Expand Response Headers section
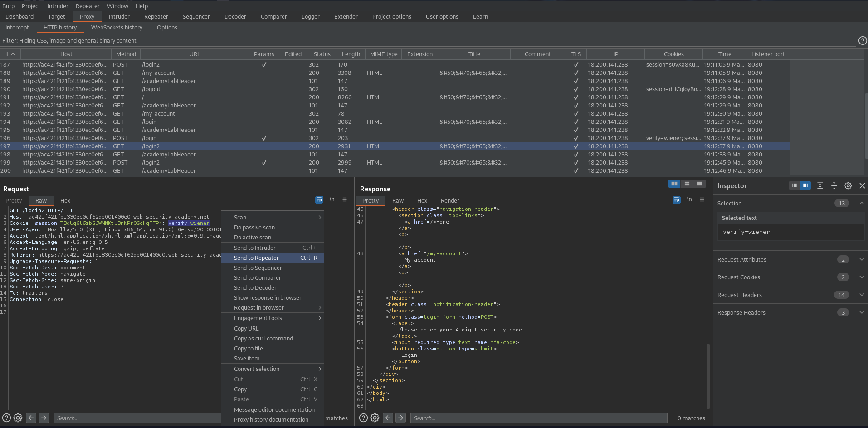 (861, 312)
